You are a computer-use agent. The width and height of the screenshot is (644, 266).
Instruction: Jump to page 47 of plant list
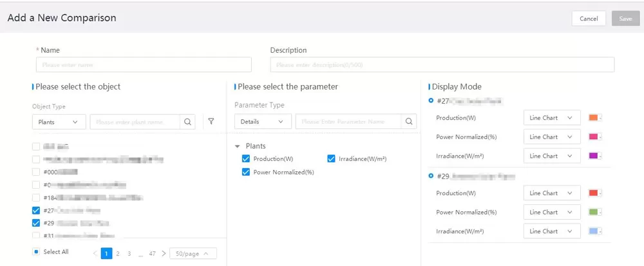(x=152, y=254)
